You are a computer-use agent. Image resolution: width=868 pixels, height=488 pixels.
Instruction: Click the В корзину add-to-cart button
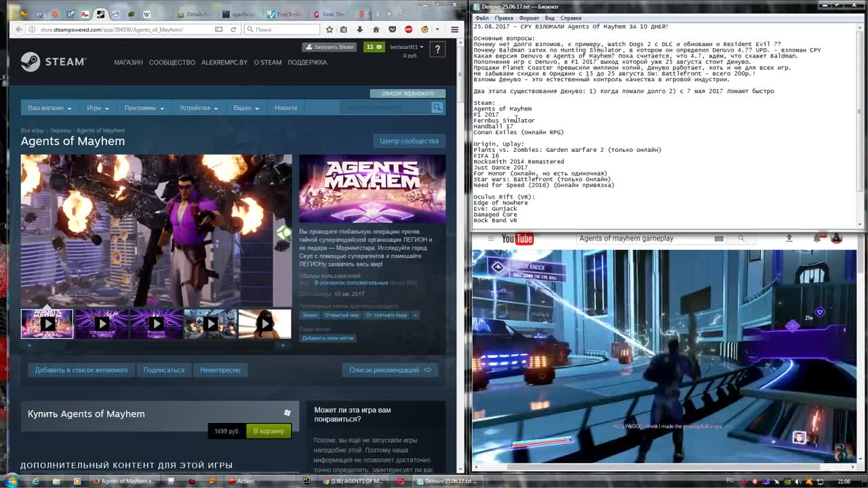(269, 431)
